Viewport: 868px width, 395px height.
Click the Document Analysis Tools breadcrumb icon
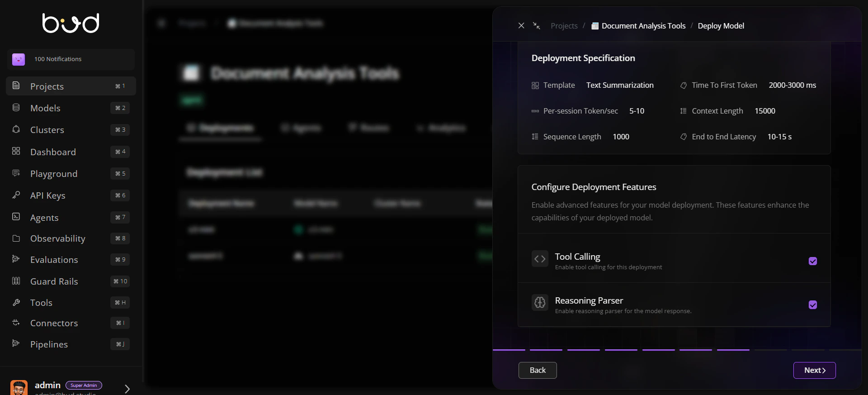(595, 26)
